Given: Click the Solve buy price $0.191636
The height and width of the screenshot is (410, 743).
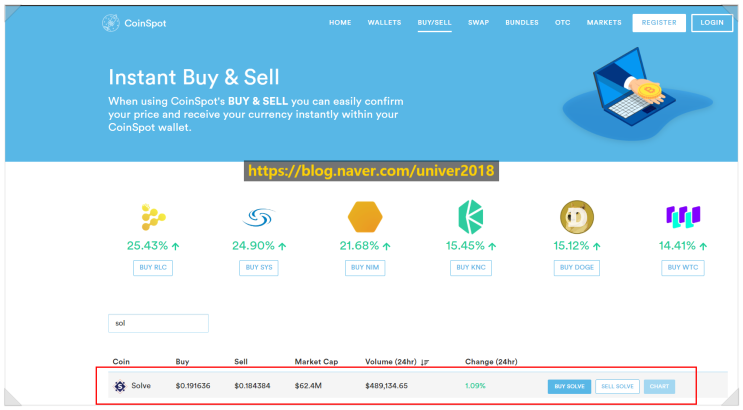Looking at the screenshot, I should click(x=193, y=386).
